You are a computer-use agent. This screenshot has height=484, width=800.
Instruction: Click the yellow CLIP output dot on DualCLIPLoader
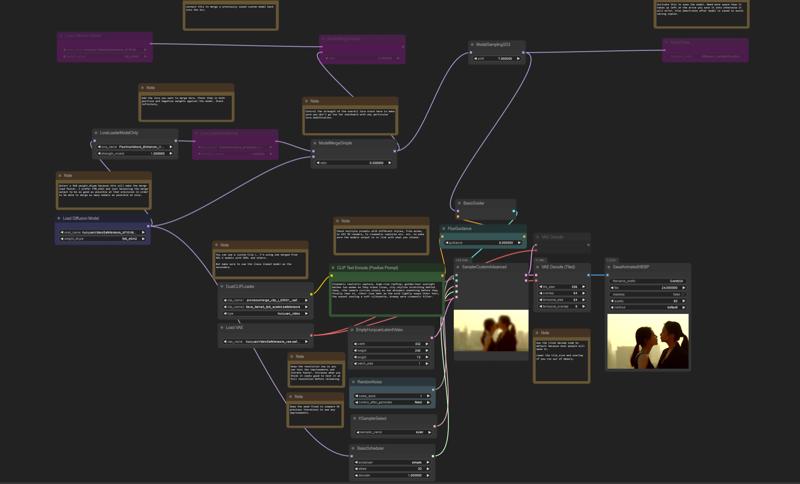(312, 294)
